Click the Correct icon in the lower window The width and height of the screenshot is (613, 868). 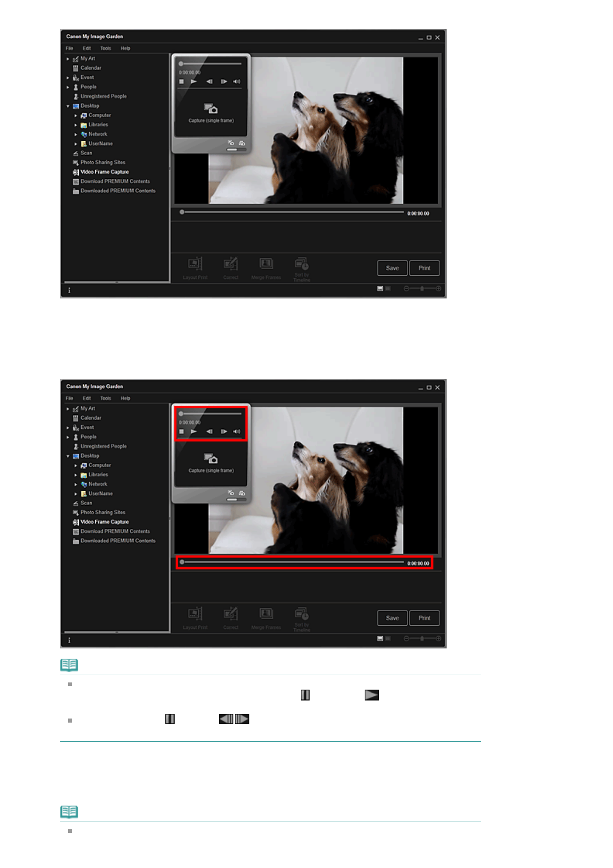230,614
